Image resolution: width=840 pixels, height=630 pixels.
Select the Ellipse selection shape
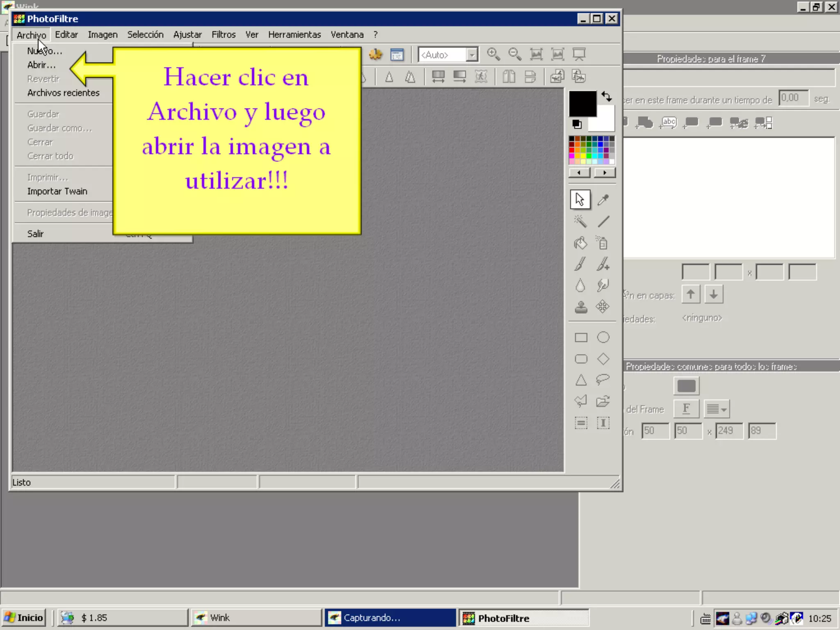click(x=603, y=337)
